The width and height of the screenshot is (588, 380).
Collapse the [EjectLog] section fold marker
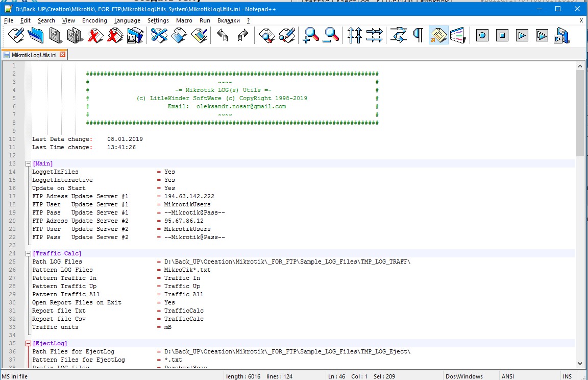(x=28, y=343)
